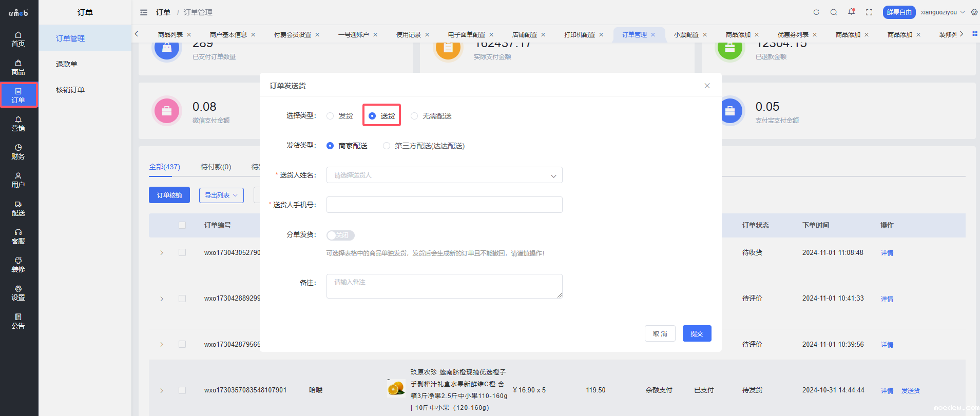Open 客服 section in sidebar

pyautogui.click(x=18, y=236)
